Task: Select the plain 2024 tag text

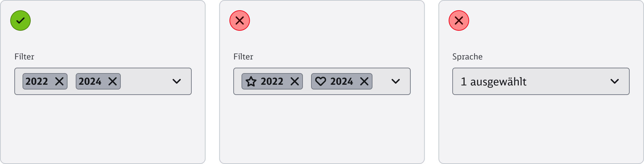Action: (90, 81)
